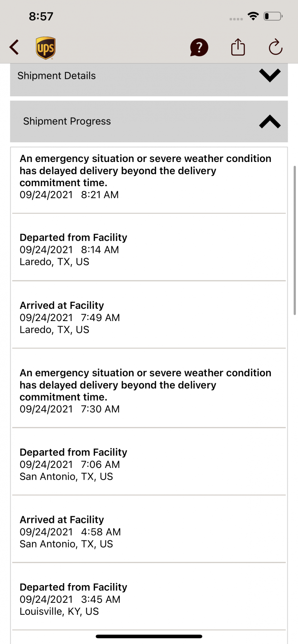Click the vertical scrollbar on the right
Screen dimensions: 298x644
[294, 240]
